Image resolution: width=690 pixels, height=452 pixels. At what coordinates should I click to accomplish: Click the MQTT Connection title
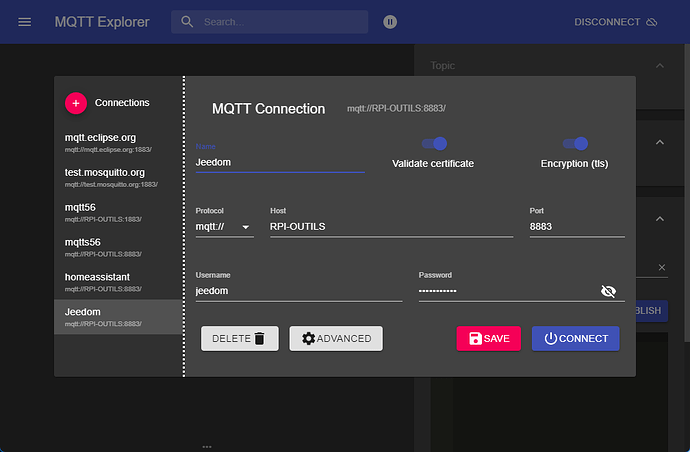tap(268, 109)
